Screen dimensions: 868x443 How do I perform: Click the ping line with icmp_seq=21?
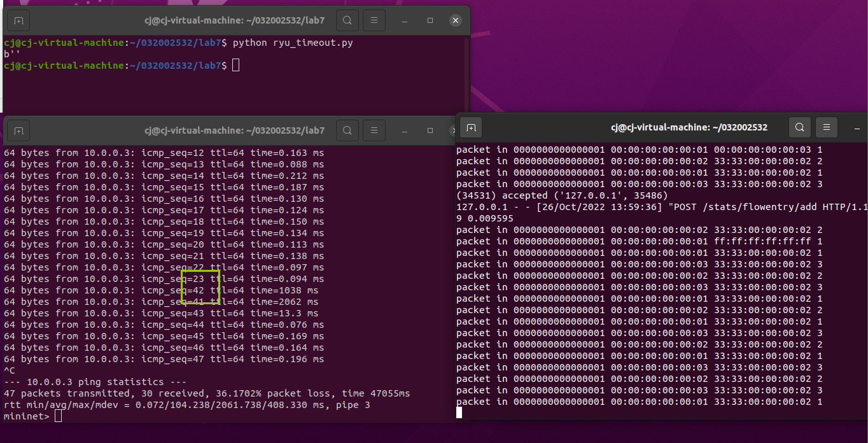(164, 257)
